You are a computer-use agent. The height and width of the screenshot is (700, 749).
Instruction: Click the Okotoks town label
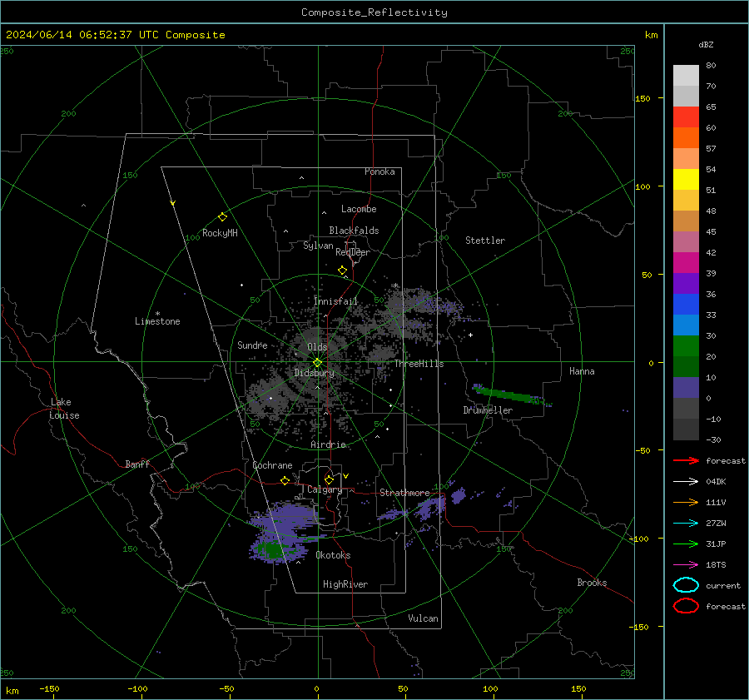click(333, 555)
